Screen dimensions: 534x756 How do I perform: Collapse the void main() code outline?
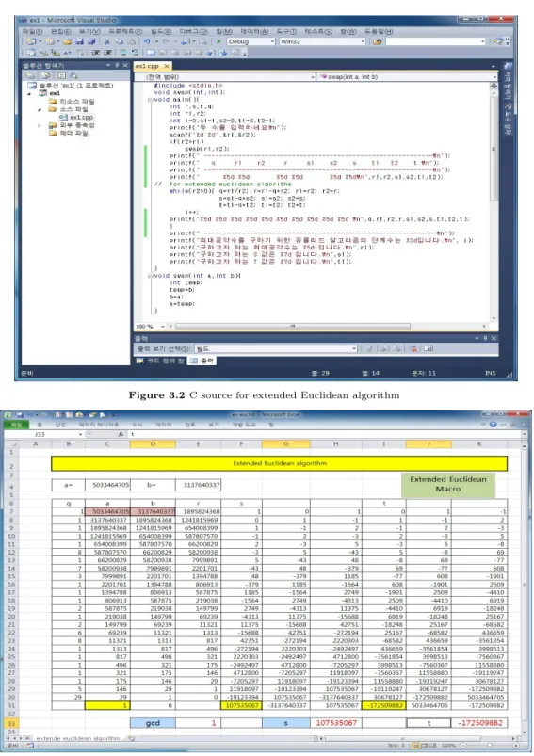(150, 100)
